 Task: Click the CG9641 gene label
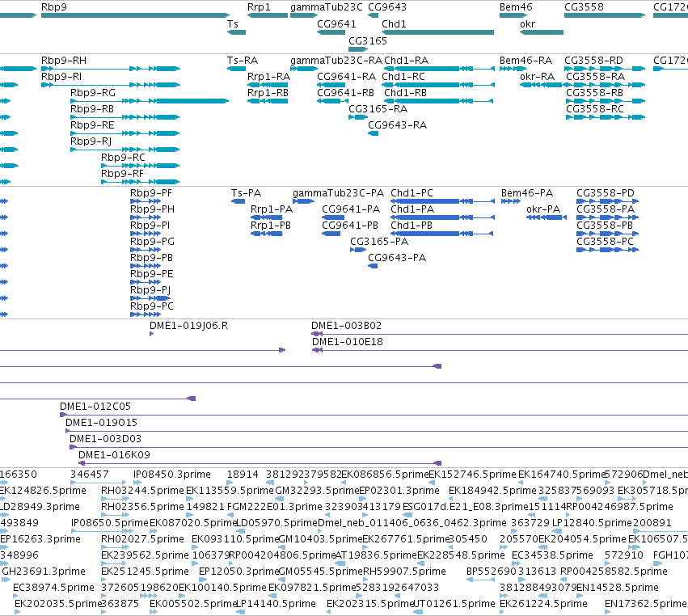pos(336,23)
